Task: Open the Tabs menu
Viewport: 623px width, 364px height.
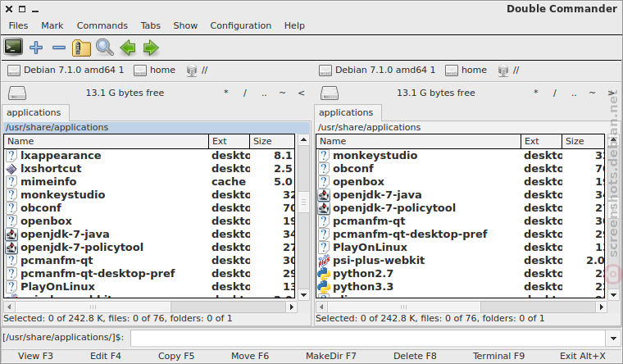Action: (151, 26)
